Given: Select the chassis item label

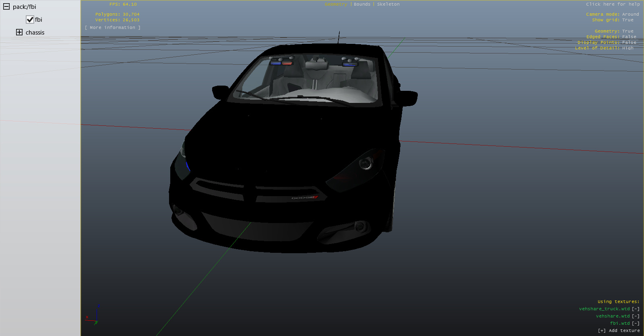Looking at the screenshot, I should [x=35, y=33].
